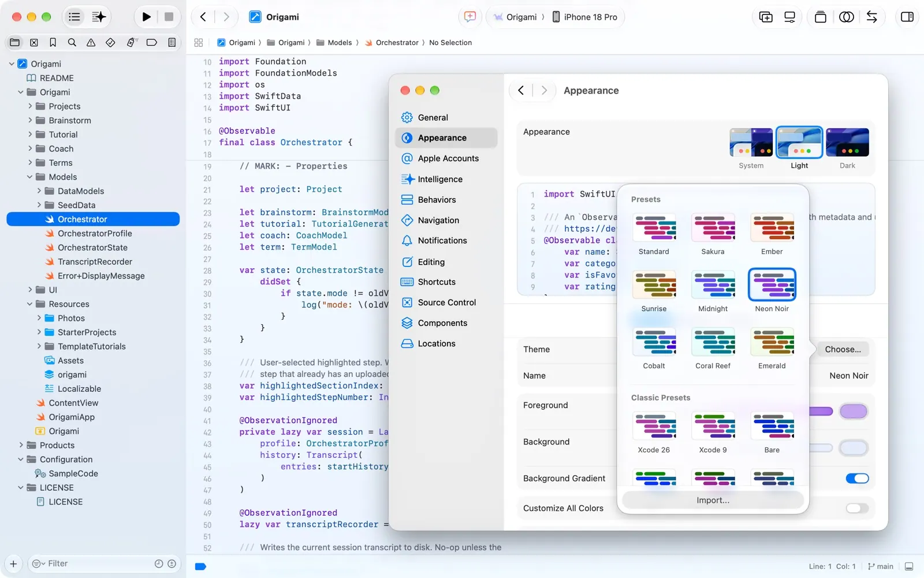Image resolution: width=924 pixels, height=578 pixels.
Task: Open Apple Accounts settings pane
Action: [x=446, y=158]
